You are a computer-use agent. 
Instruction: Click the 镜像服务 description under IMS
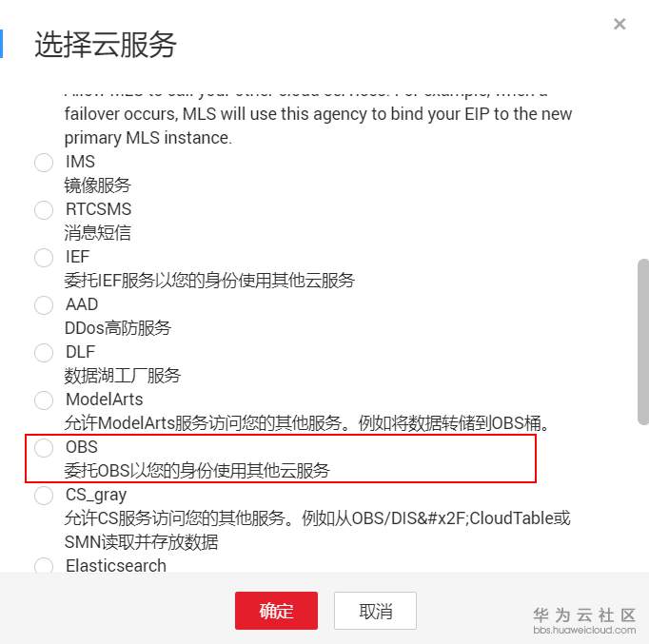coord(98,185)
